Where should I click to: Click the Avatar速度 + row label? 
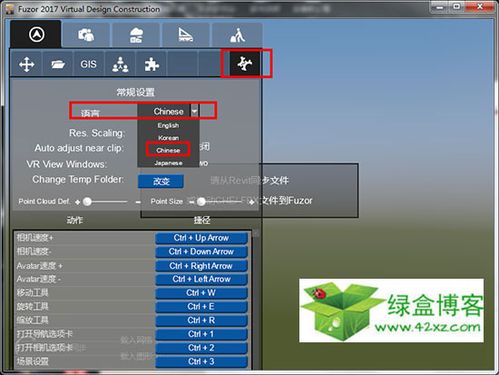click(40, 266)
